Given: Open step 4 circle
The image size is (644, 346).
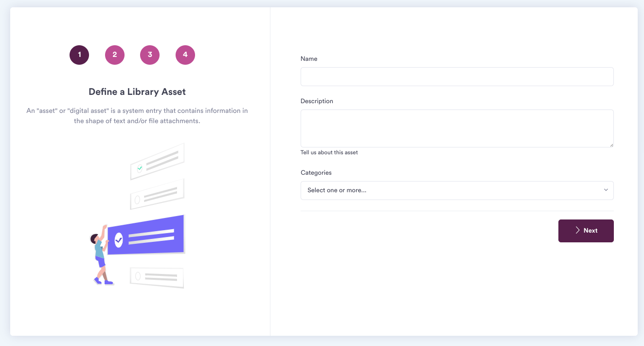Looking at the screenshot, I should (185, 55).
